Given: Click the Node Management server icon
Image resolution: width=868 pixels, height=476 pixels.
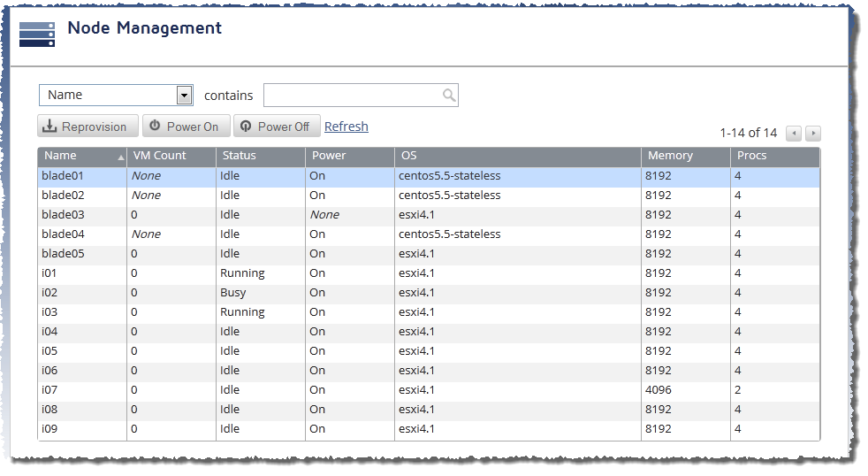Looking at the screenshot, I should tap(37, 35).
